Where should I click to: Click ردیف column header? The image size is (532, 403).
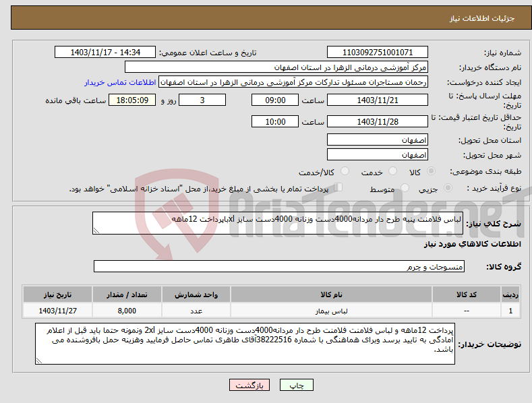pos(510,294)
